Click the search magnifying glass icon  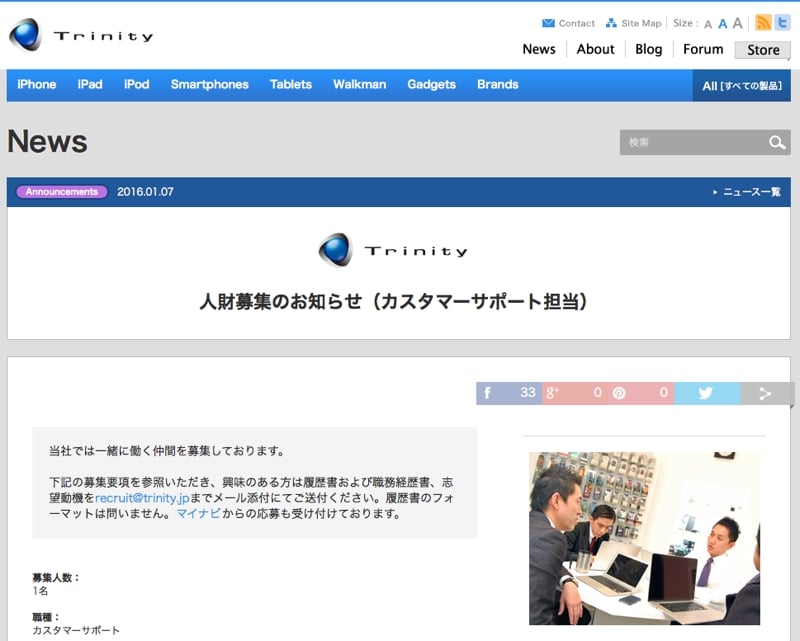point(777,143)
